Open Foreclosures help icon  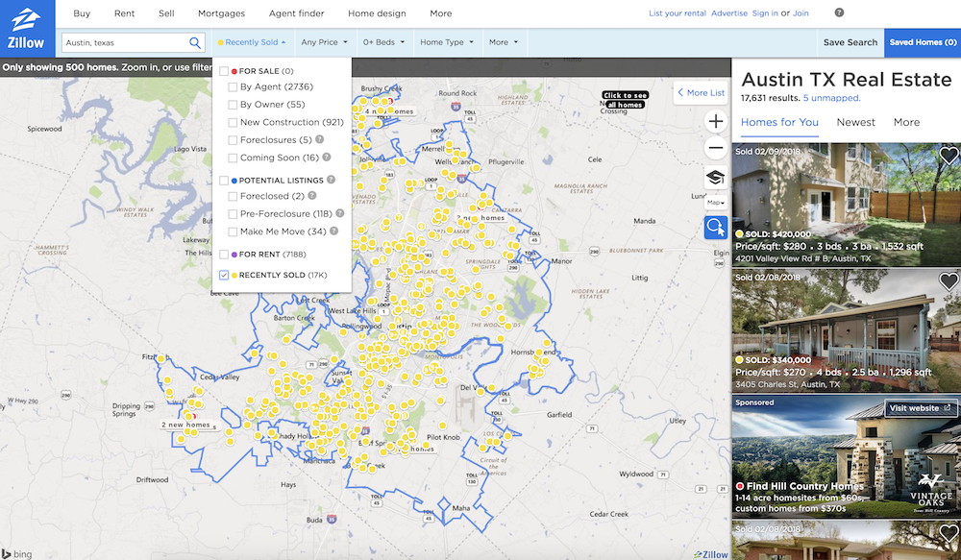[319, 139]
